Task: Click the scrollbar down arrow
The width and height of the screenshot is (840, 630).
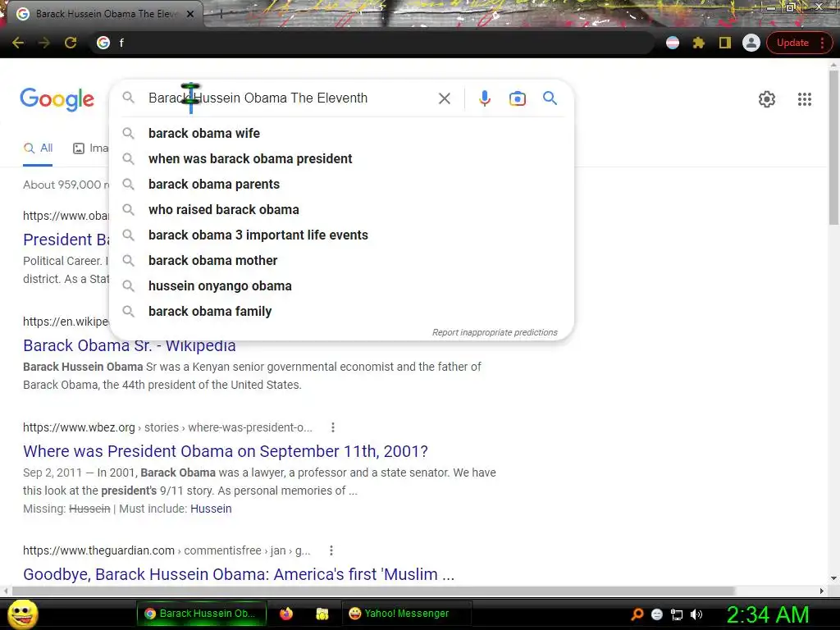Action: (833, 578)
